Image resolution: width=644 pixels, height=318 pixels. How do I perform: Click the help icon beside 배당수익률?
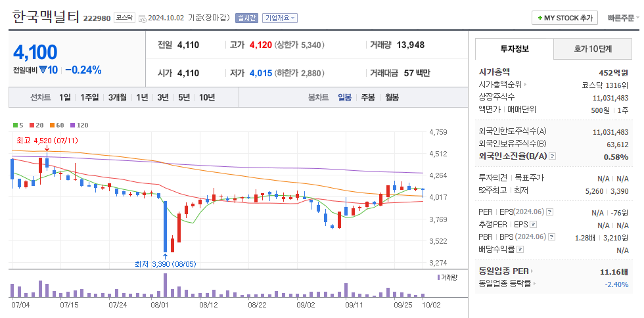click(520, 250)
